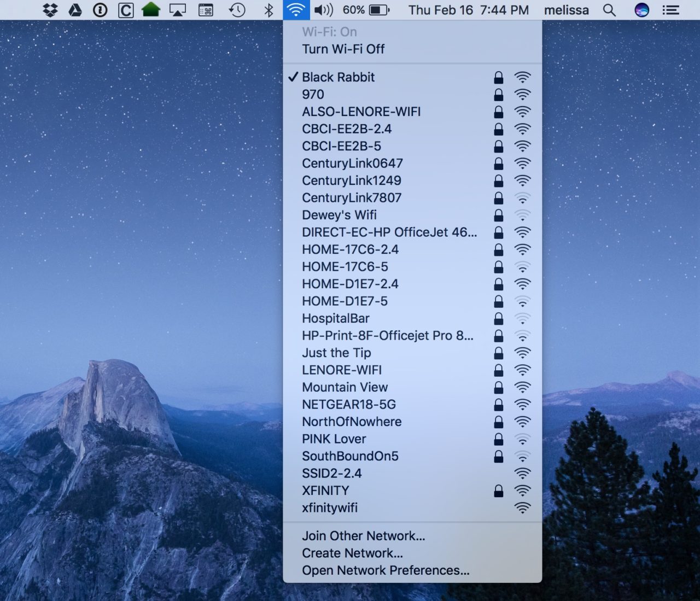Open the AirPlay display menu

(177, 10)
